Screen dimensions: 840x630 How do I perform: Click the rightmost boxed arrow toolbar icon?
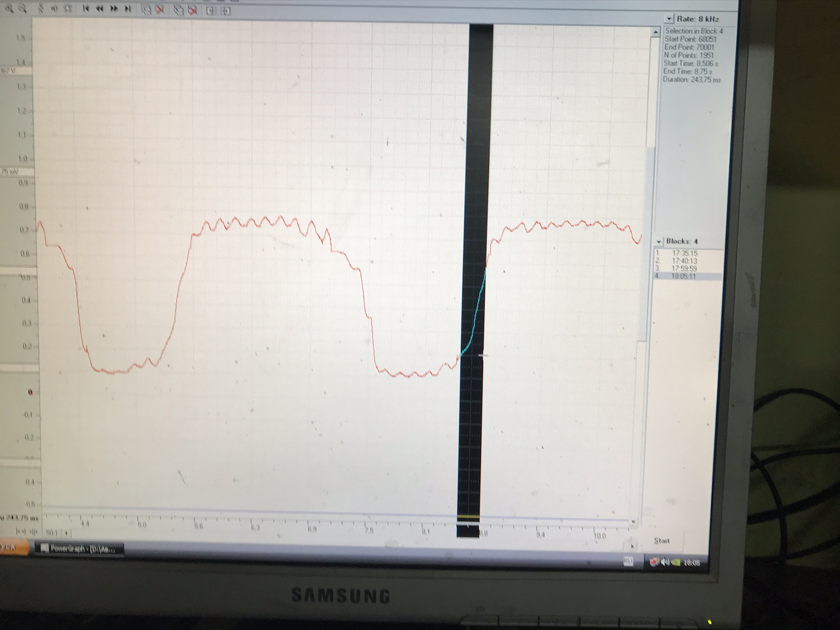point(226,11)
